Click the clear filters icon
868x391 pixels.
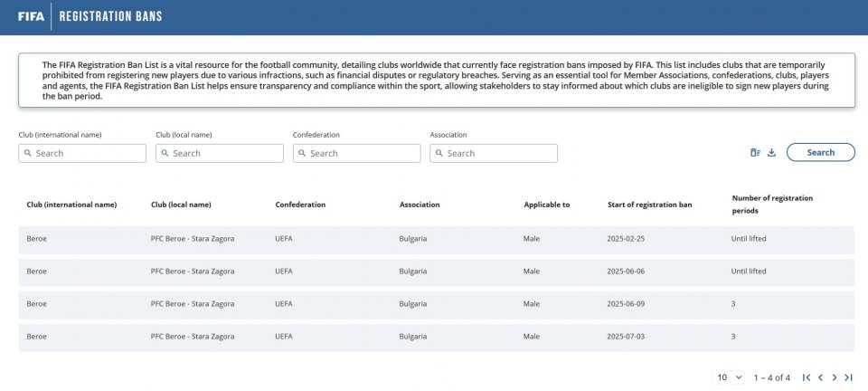[x=755, y=153]
